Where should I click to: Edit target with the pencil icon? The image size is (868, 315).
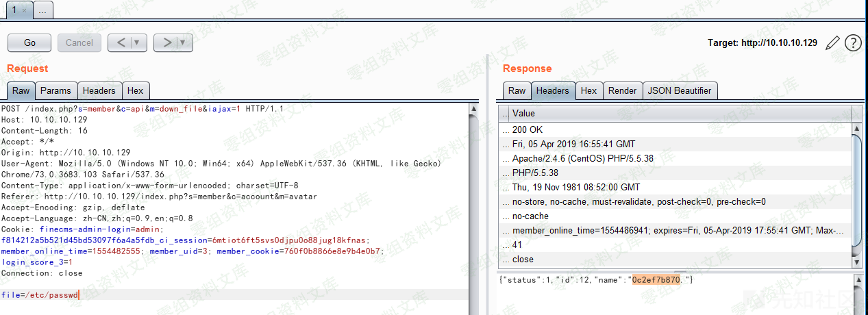coord(832,43)
